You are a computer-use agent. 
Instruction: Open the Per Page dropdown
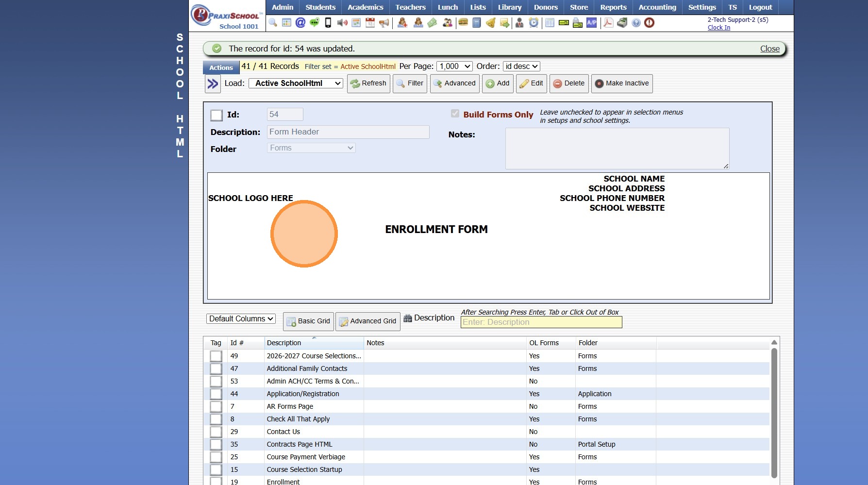click(454, 67)
